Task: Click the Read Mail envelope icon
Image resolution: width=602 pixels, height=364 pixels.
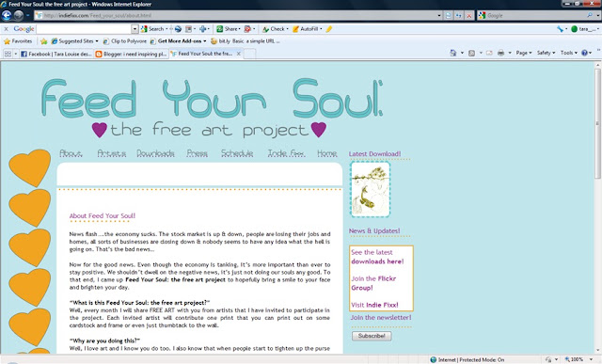Action: (489, 53)
